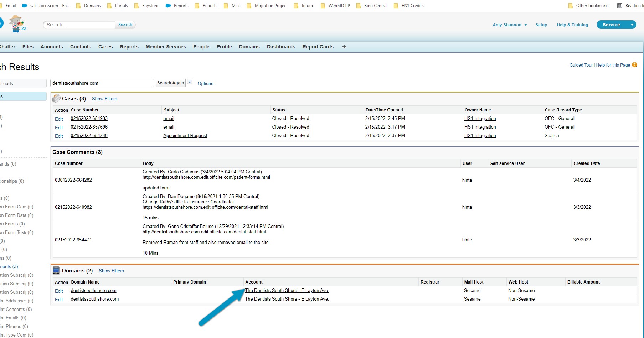Click the Domains section icon

56,270
